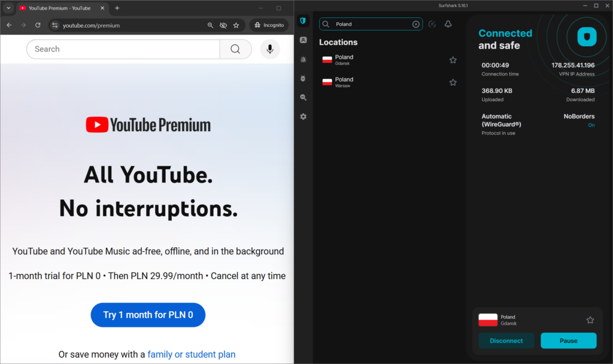613x364 pixels.
Task: Open Chrome zoom indicator icon
Action: point(210,25)
